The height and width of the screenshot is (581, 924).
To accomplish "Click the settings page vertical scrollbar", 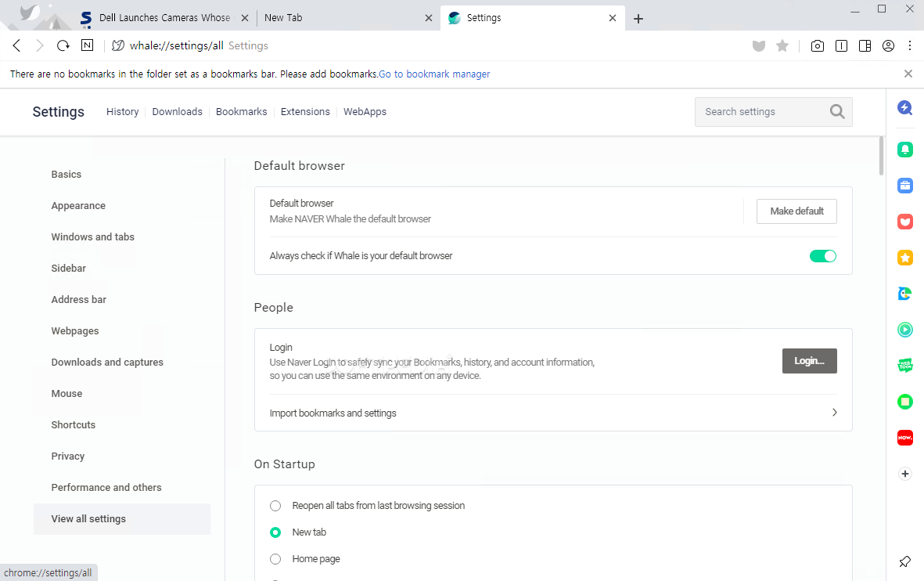I will (x=881, y=156).
